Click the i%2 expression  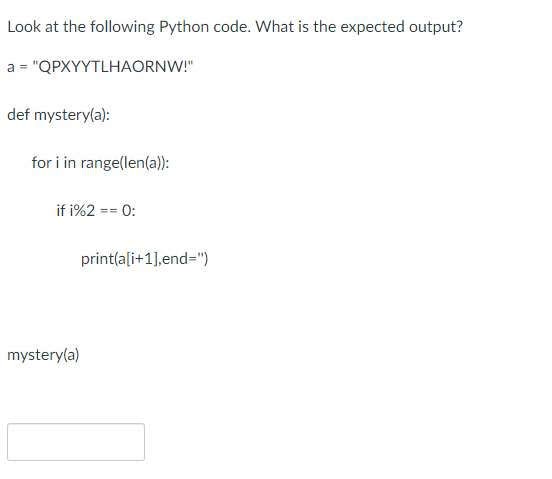click(x=82, y=210)
